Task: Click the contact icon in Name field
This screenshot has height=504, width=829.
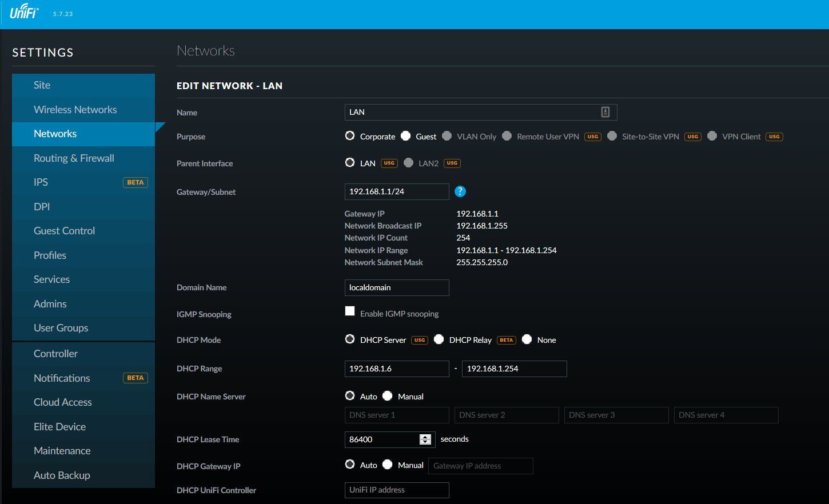Action: (605, 112)
